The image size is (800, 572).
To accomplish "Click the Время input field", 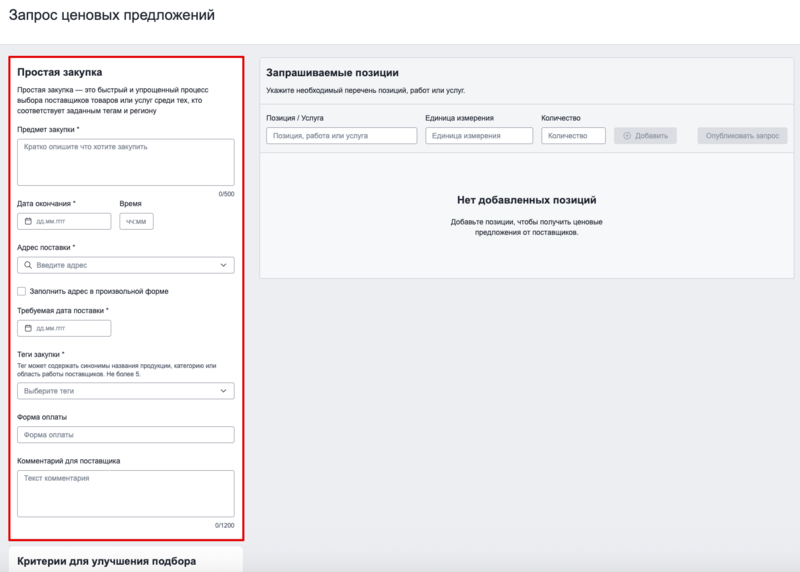I will (136, 221).
